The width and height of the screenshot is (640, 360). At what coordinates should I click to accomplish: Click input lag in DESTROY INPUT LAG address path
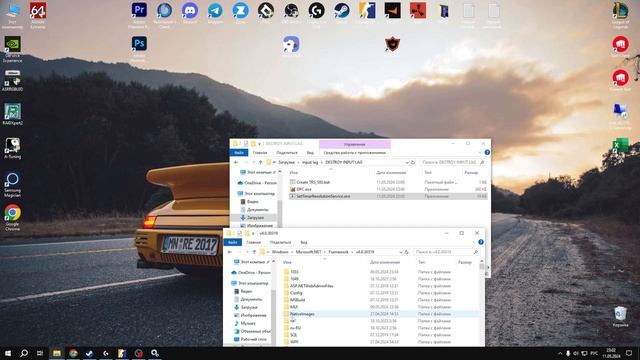[x=310, y=162]
